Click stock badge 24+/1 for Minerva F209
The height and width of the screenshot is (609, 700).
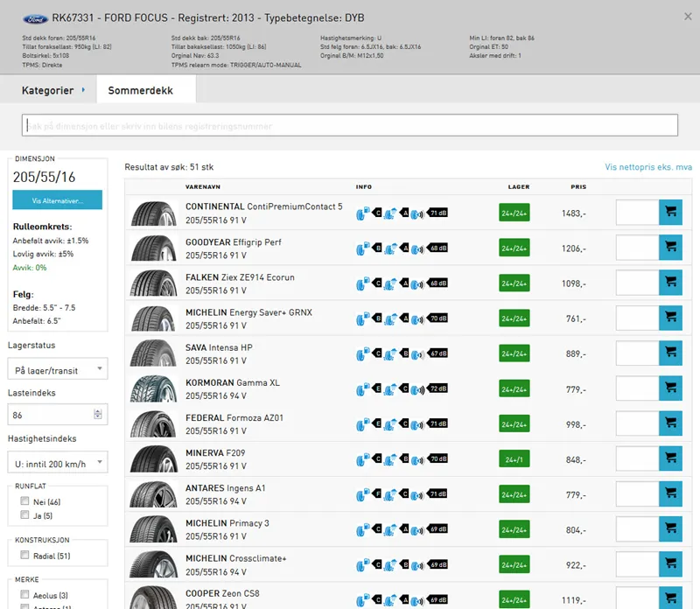[x=514, y=459]
